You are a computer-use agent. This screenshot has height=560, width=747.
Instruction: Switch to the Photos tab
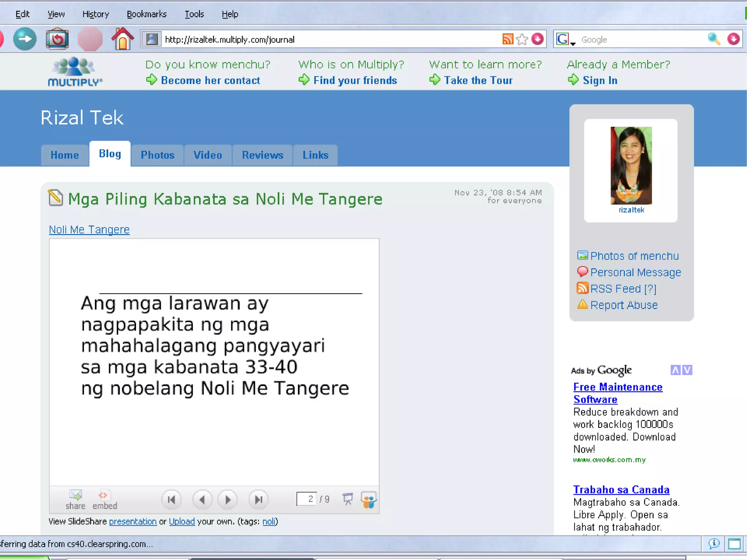click(x=158, y=155)
